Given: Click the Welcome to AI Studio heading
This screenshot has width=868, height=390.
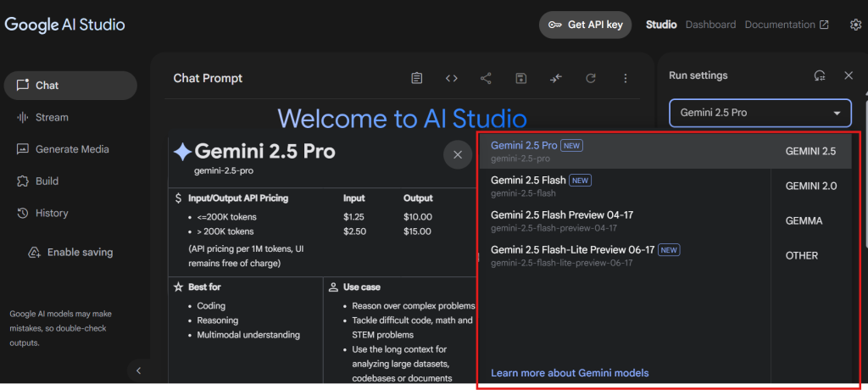Looking at the screenshot, I should coord(403,118).
